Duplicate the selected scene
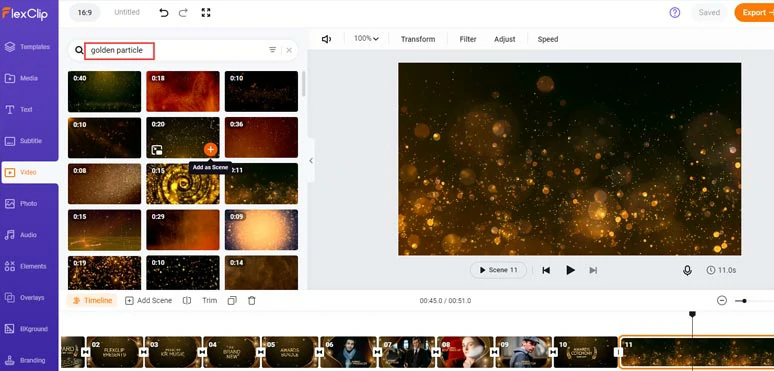 [232, 300]
